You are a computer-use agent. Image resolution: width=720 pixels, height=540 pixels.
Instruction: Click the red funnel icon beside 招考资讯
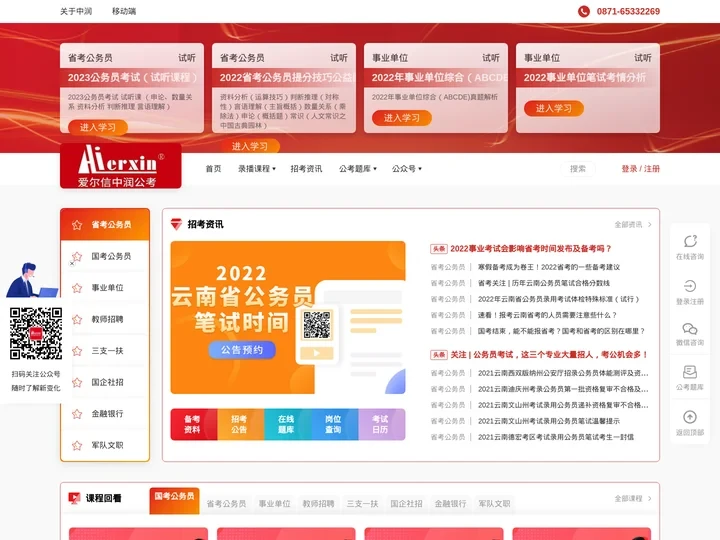click(176, 224)
